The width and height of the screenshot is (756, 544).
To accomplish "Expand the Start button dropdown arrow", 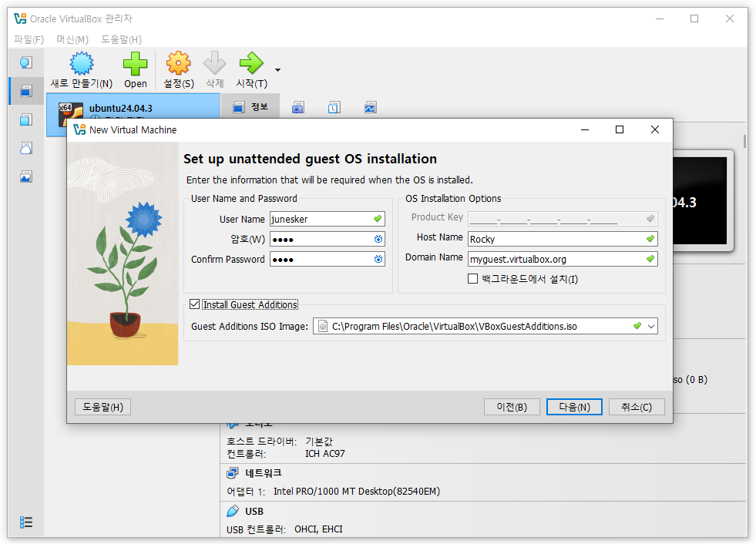I will tap(277, 70).
